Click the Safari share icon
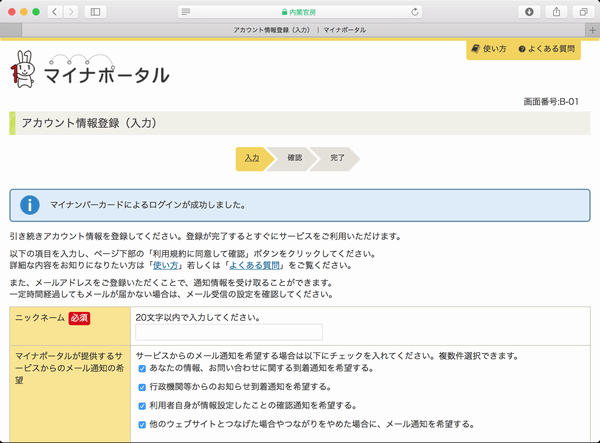The height and width of the screenshot is (443, 600). click(556, 12)
